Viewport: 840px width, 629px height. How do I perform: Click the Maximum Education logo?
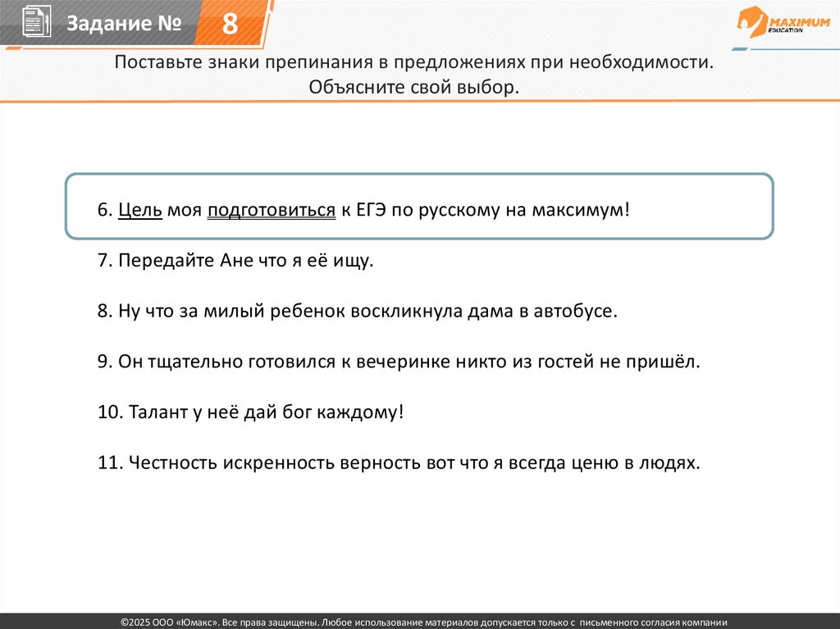783,22
